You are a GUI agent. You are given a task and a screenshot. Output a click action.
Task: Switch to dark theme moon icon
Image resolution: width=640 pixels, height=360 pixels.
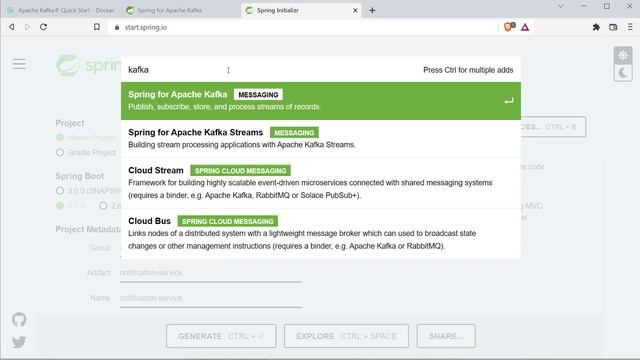pyautogui.click(x=623, y=73)
